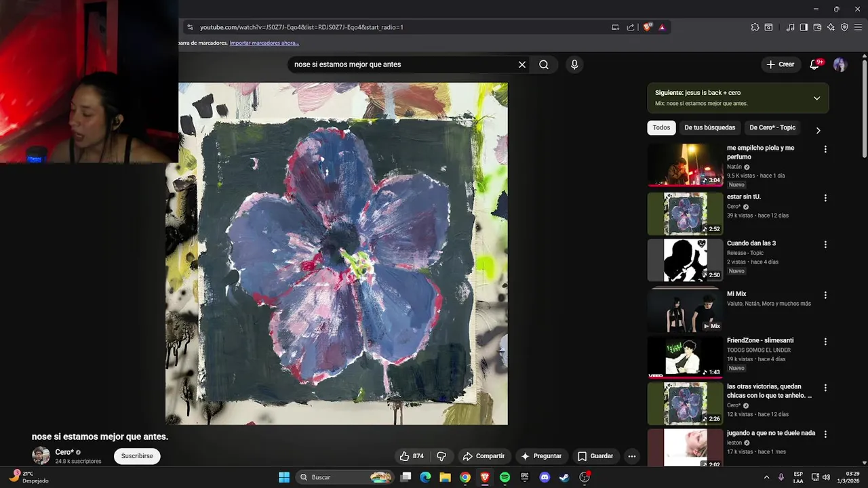Open the site information icon in address bar

tap(190, 27)
